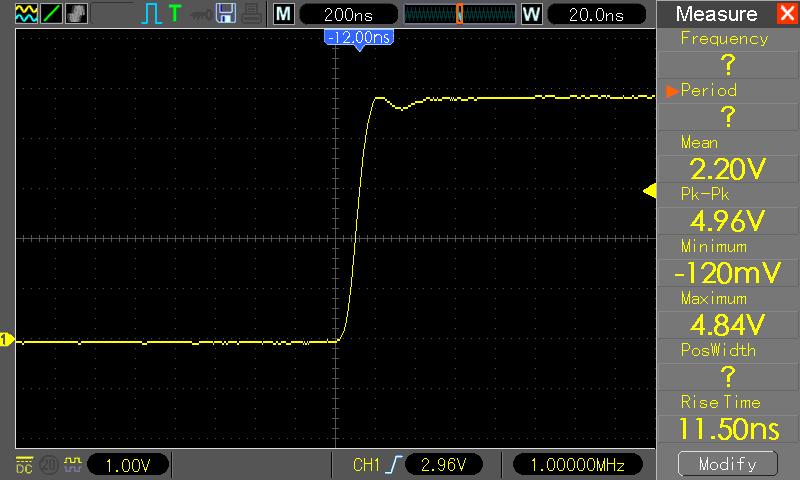
Task: Click the Measure panel title
Action: pos(716,14)
